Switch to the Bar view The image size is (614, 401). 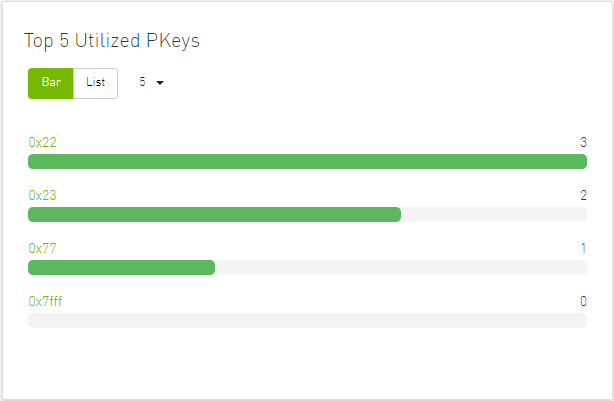click(50, 83)
